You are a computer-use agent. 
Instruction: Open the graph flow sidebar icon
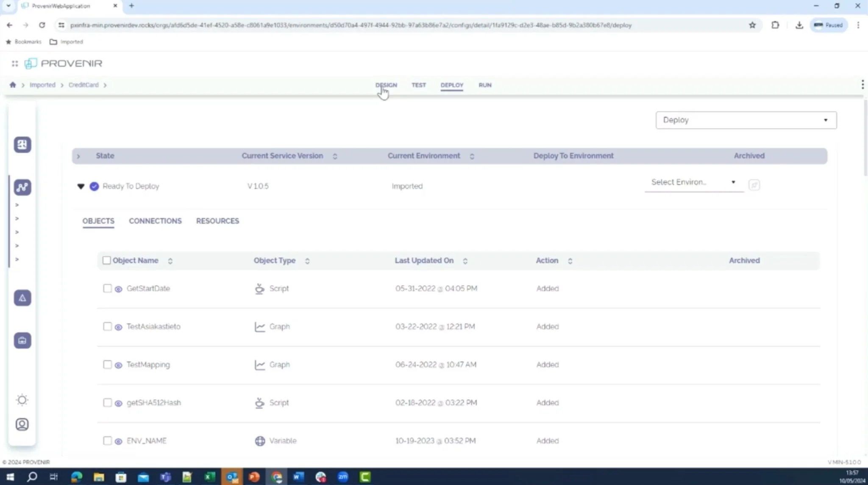(x=22, y=187)
